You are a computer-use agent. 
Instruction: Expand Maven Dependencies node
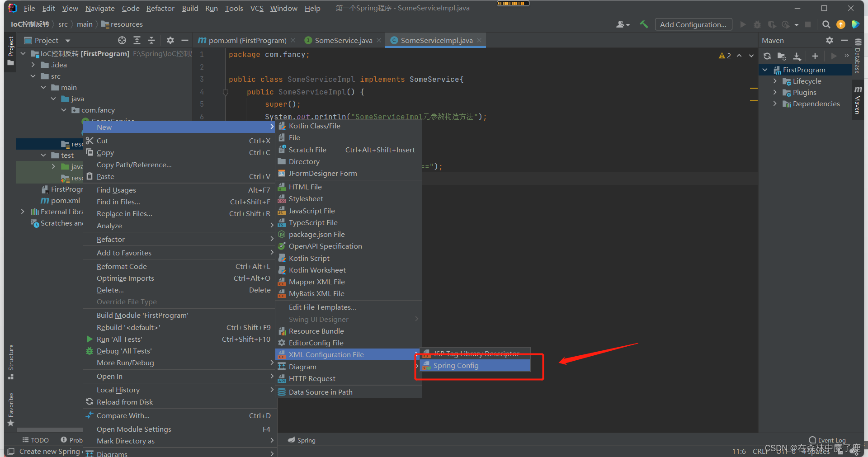click(x=775, y=104)
